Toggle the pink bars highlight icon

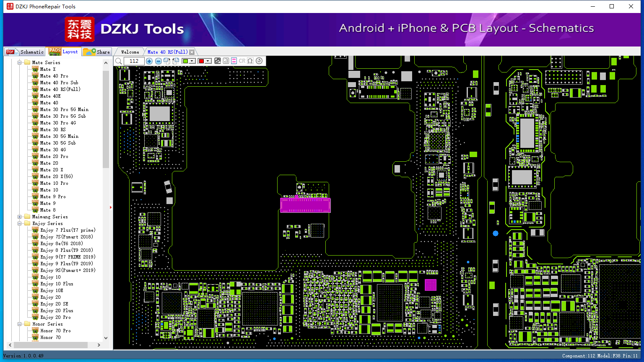pyautogui.click(x=234, y=61)
